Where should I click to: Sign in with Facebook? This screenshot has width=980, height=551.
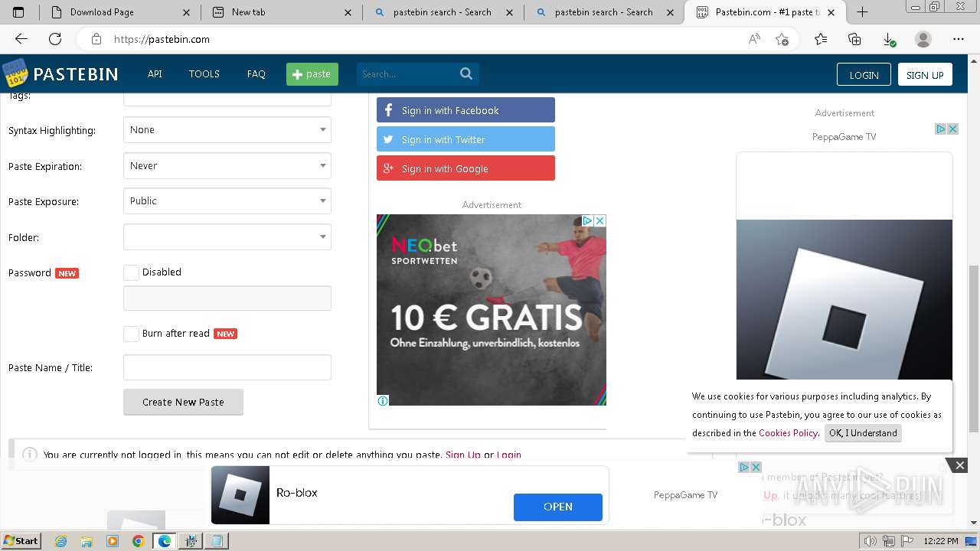pos(465,110)
